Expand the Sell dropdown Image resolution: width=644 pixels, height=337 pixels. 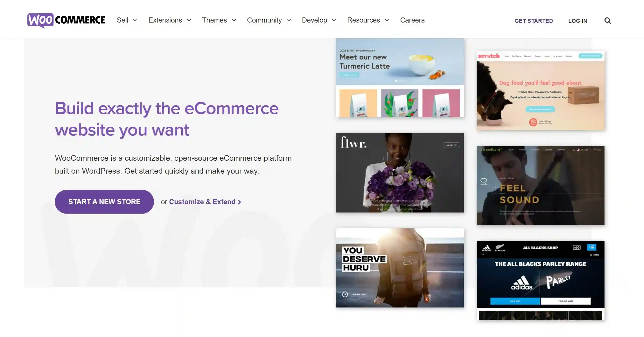pyautogui.click(x=123, y=20)
